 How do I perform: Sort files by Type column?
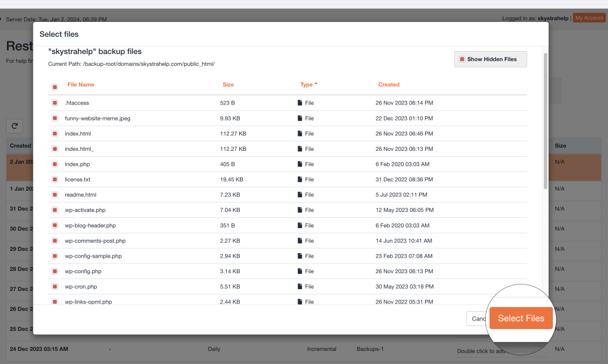(306, 85)
